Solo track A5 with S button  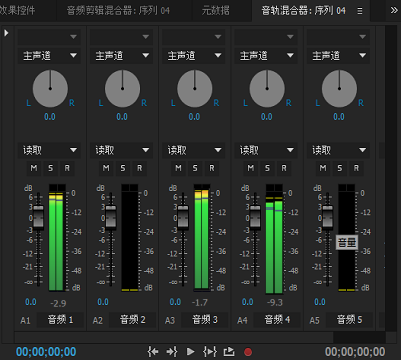[340, 168]
